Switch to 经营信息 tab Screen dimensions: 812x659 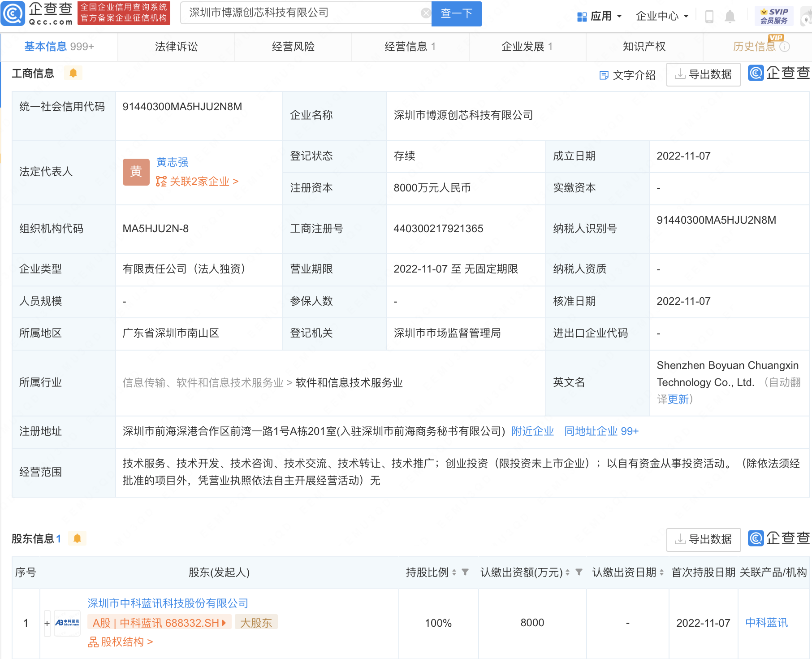click(x=410, y=47)
